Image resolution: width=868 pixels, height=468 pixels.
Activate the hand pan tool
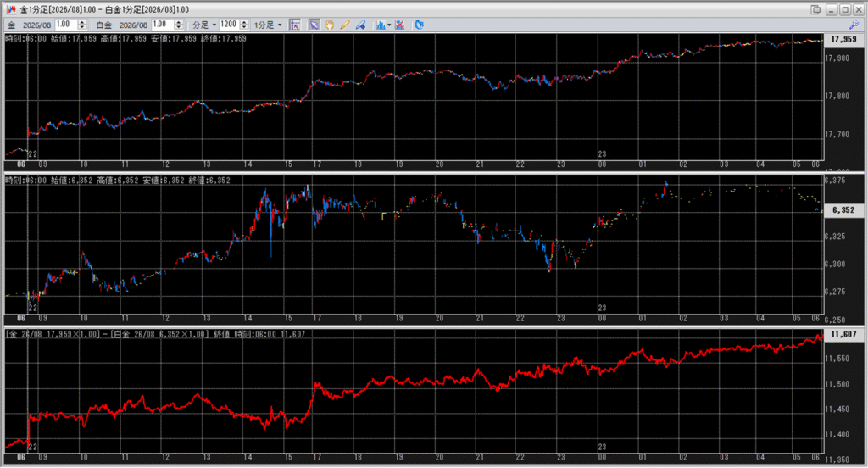(330, 25)
